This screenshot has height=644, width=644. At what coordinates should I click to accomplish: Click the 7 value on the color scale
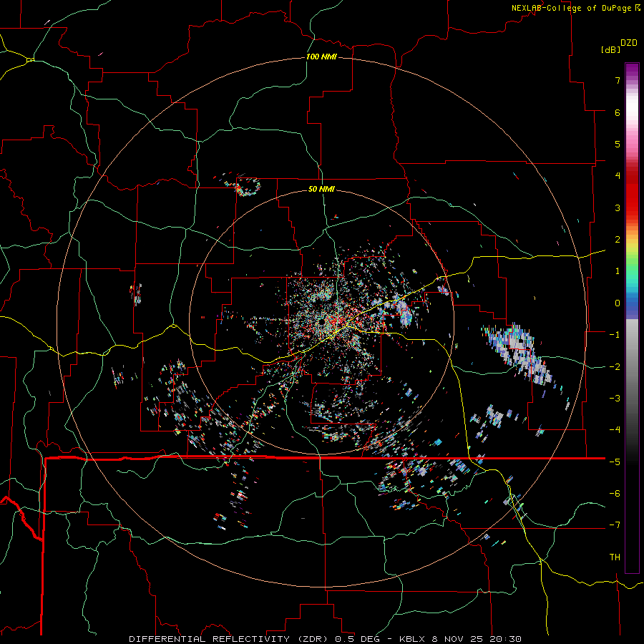coord(618,80)
